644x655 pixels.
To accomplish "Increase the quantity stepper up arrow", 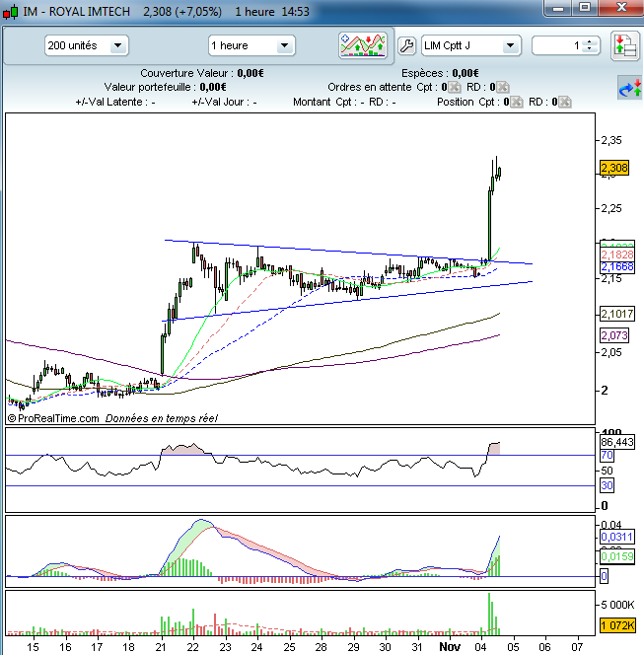I will 590,41.
